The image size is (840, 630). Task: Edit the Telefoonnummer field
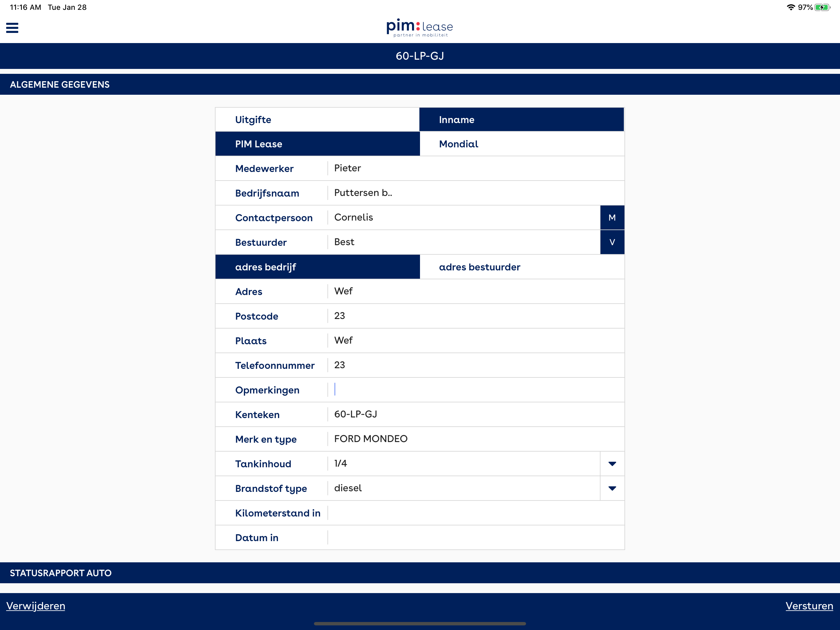click(x=476, y=365)
